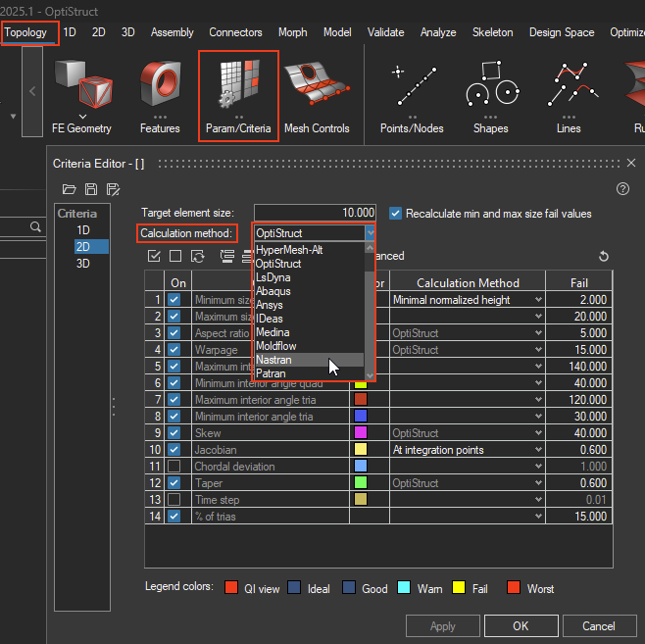Open the Calculation method OptiStruct combo box
The image size is (645, 644).
tap(315, 233)
